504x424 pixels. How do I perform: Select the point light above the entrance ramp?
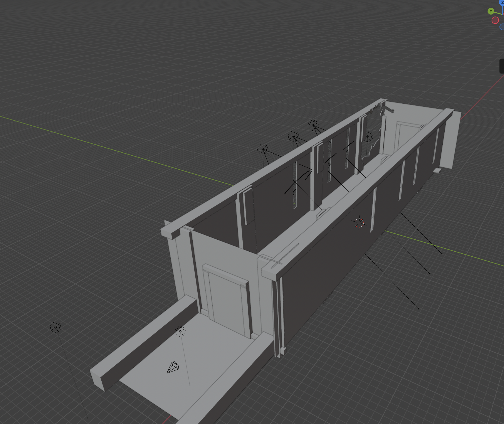tap(180, 331)
